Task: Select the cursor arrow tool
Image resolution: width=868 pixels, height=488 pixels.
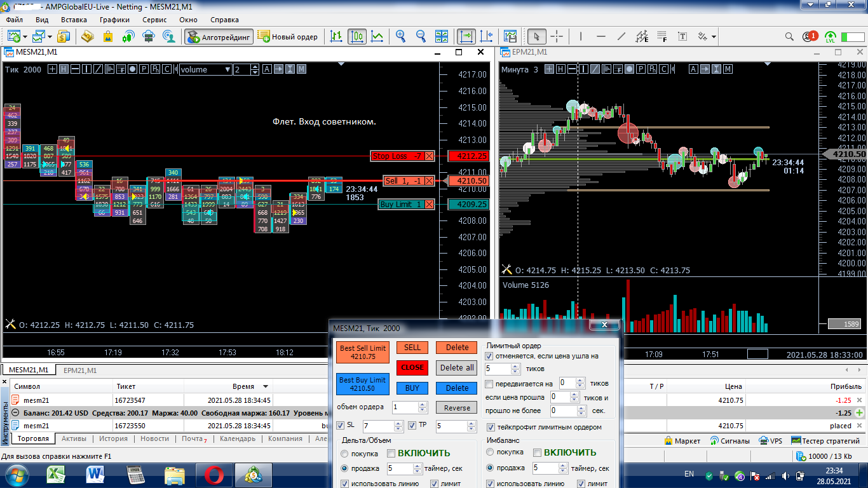Action: (x=537, y=36)
